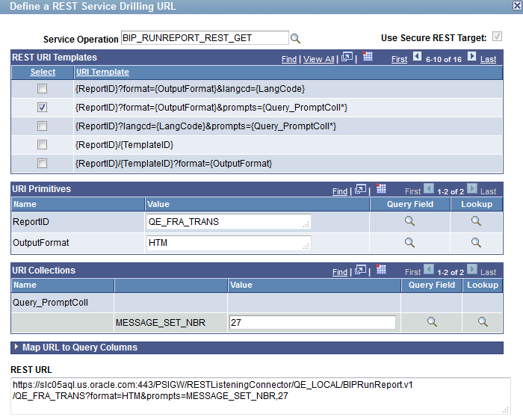Screen dimensions: 523x420
Task: Uncheck the format and prompts template checkbox
Action: point(42,108)
